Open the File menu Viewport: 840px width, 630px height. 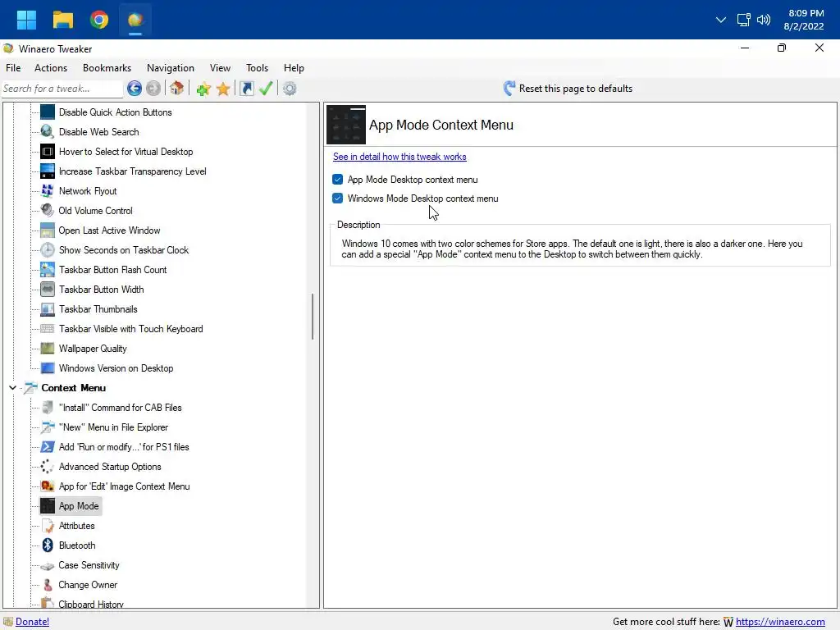[13, 68]
